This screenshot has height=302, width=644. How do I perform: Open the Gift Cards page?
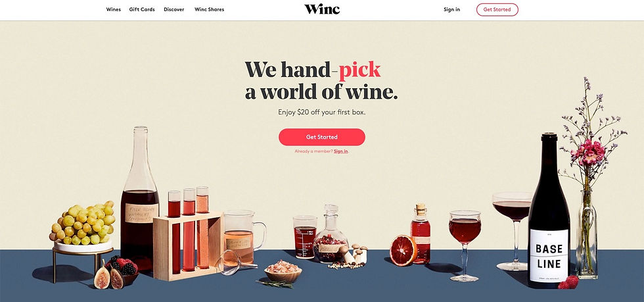pyautogui.click(x=142, y=9)
